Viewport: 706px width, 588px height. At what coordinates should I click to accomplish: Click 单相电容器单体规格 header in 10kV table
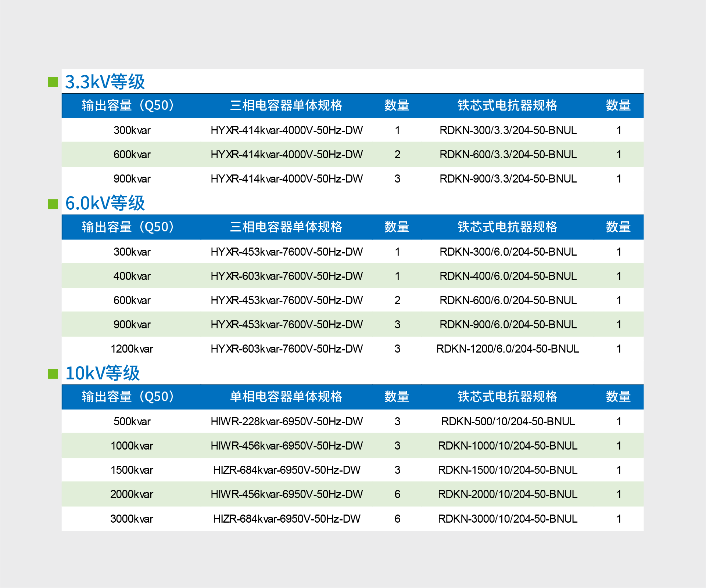pyautogui.click(x=286, y=397)
